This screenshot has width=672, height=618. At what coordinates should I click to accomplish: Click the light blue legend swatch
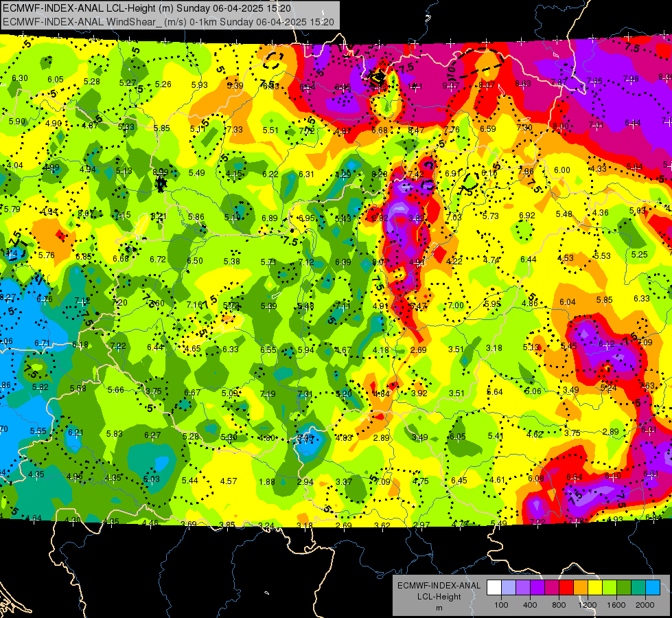click(x=653, y=588)
